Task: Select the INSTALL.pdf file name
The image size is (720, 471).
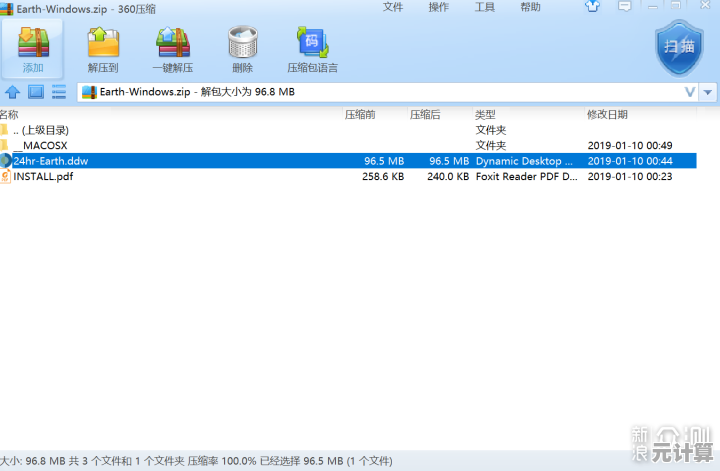Action: (43, 176)
